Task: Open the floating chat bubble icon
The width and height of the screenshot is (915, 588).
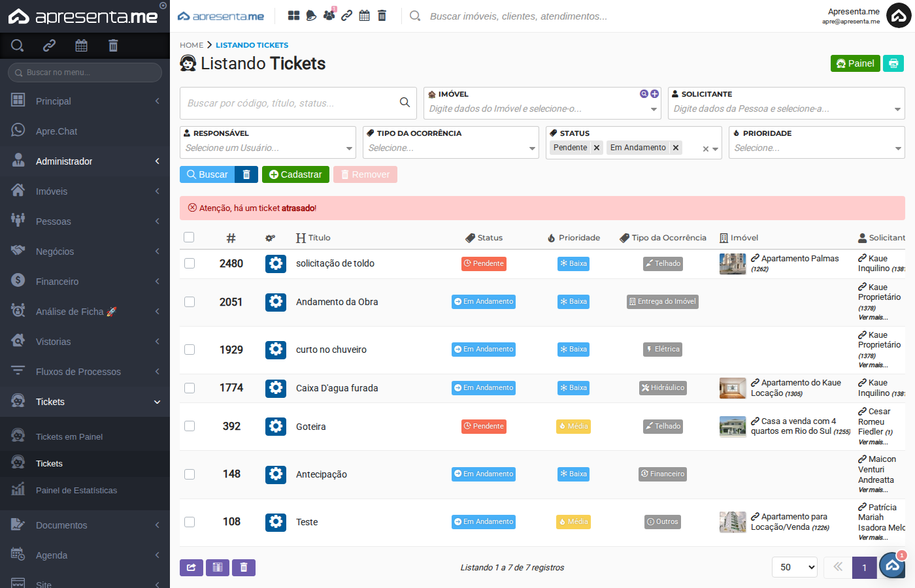Action: (892, 565)
